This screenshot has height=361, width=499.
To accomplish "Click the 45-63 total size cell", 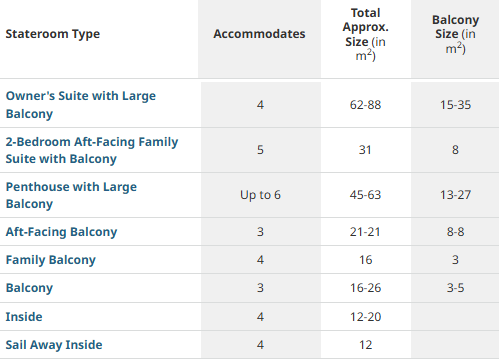I will (365, 195).
